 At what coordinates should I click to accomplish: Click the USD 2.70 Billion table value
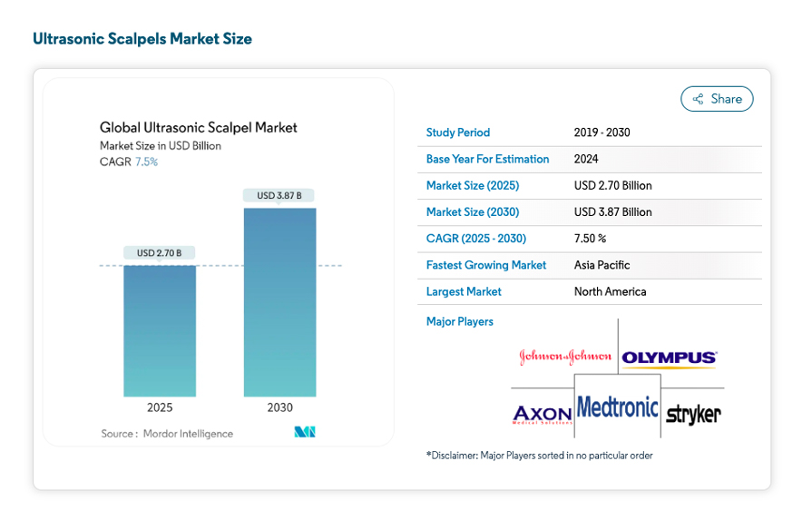[x=612, y=185]
